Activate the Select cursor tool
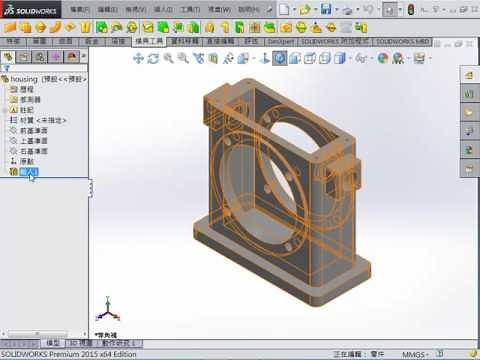Viewport: 480px width, 360px height. tap(389, 10)
